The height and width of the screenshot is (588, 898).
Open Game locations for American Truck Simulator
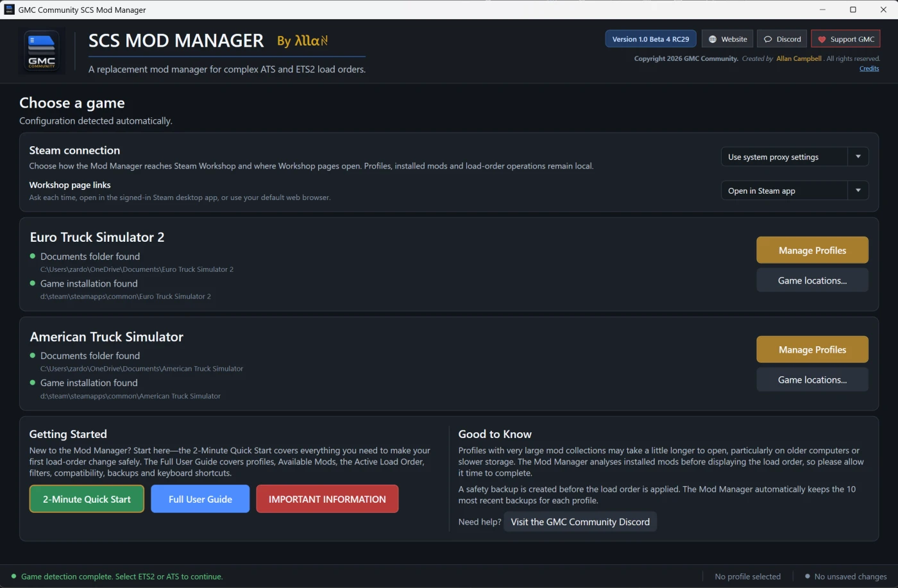click(812, 380)
